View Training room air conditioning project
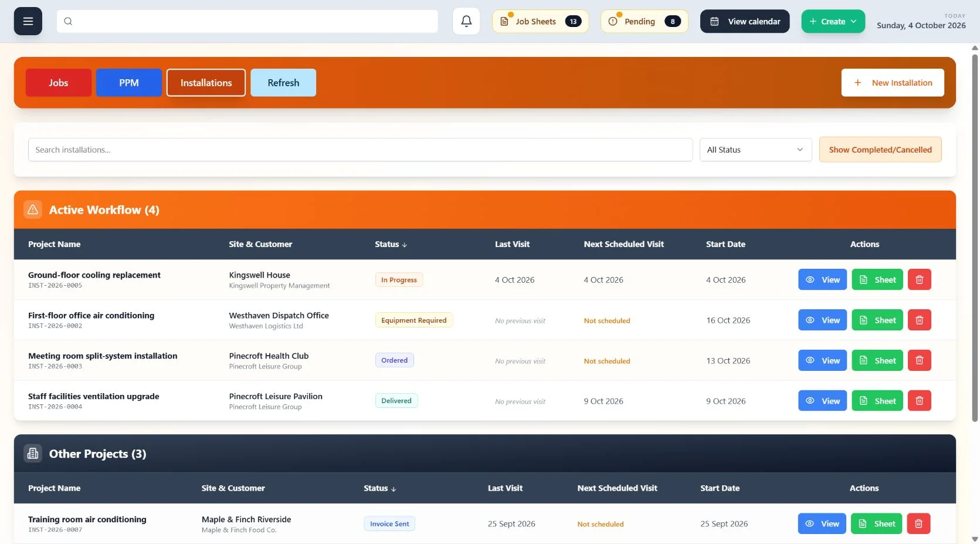The image size is (980, 544). [822, 523]
